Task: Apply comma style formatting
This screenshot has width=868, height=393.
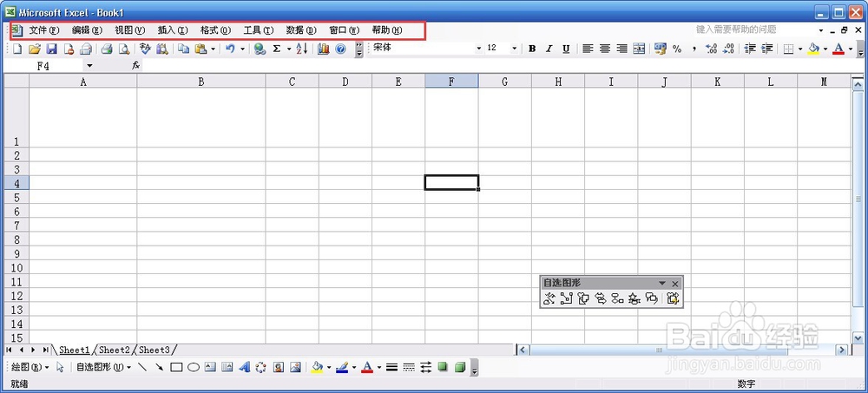Action: tap(694, 49)
